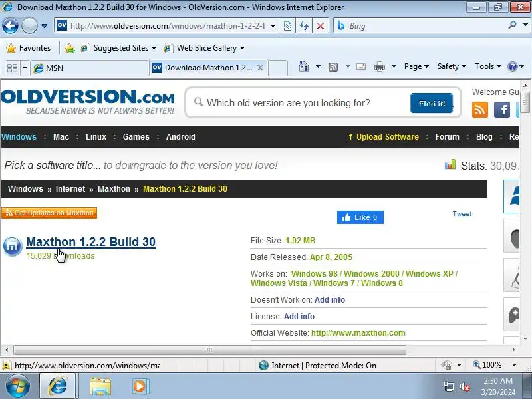This screenshot has height=399, width=532.
Task: Open the search provider dropdown arrow
Action: click(x=525, y=25)
